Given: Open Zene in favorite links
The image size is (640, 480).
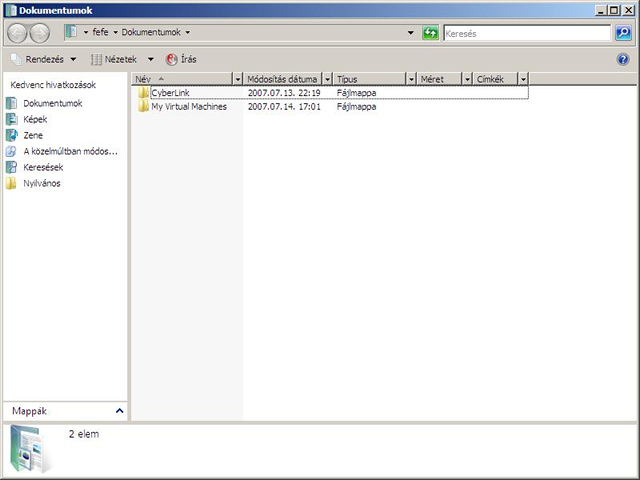Looking at the screenshot, I should click(33, 135).
